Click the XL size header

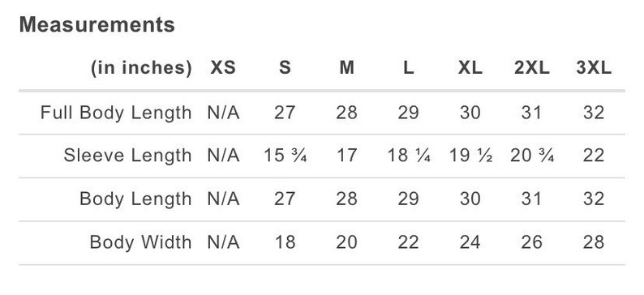coord(470,68)
